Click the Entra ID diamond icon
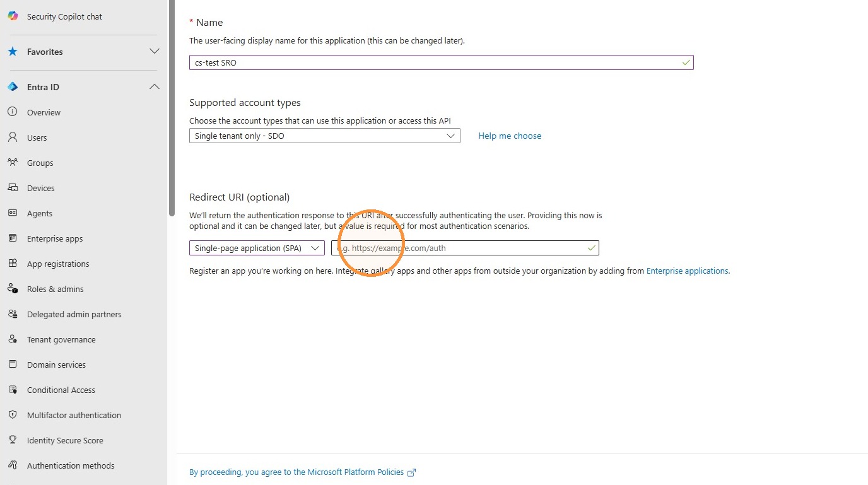Screen dimensions: 868x485 pyautogui.click(x=13, y=87)
